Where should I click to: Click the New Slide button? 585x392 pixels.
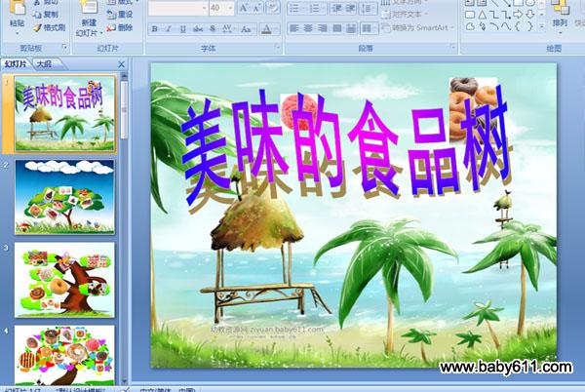89,19
